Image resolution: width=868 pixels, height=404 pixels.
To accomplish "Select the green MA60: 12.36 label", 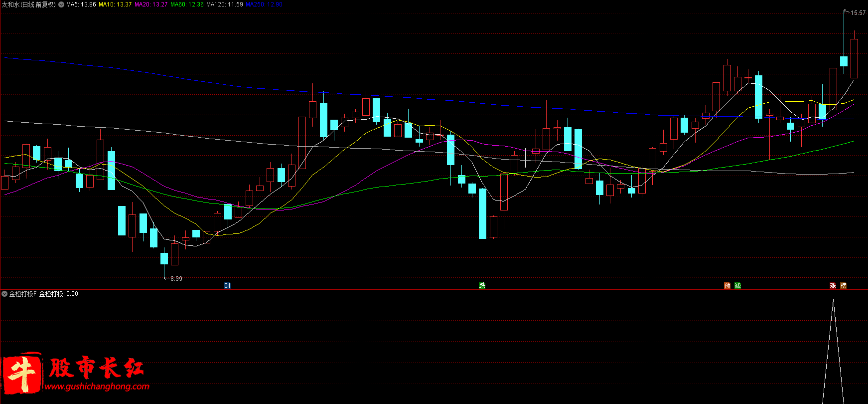I will (187, 4).
